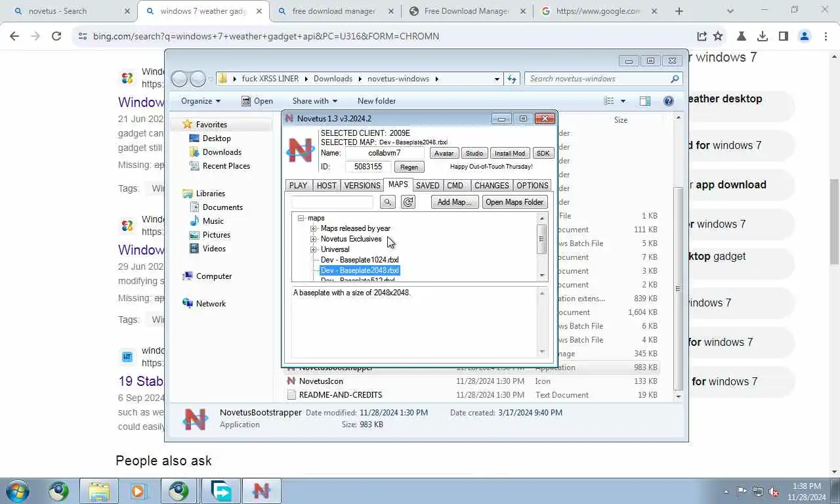Click the share page icon in address bar
This screenshot has height=504, width=840.
[702, 36]
